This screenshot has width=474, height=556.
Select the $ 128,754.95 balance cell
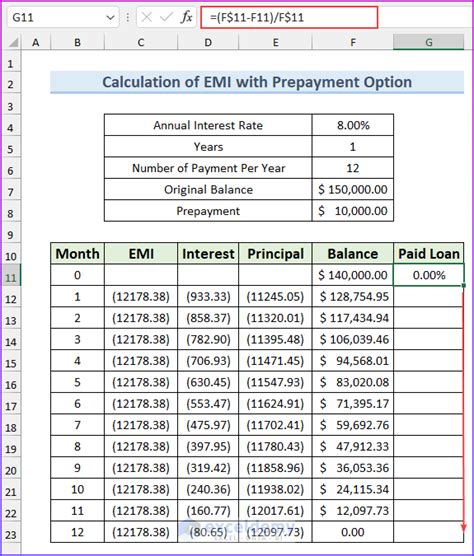pyautogui.click(x=353, y=296)
